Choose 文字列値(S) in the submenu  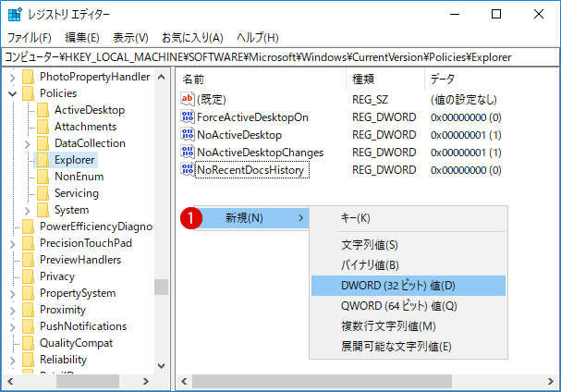tap(409, 245)
